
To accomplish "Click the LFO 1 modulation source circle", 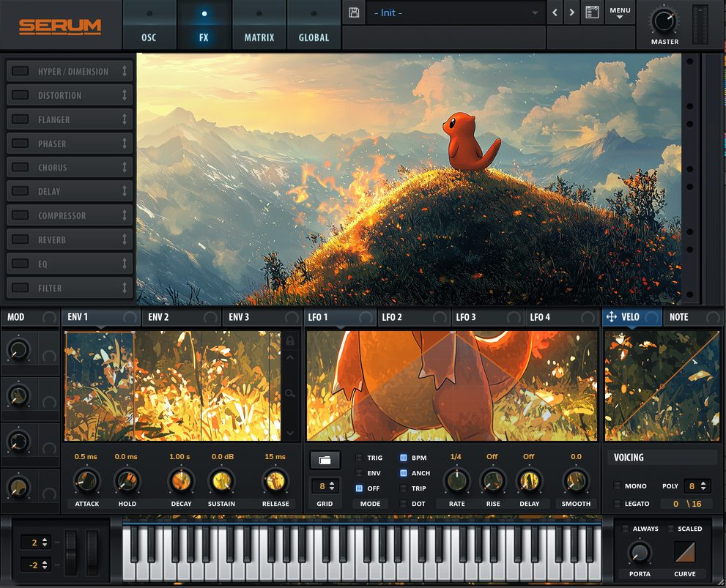I will pos(366,317).
